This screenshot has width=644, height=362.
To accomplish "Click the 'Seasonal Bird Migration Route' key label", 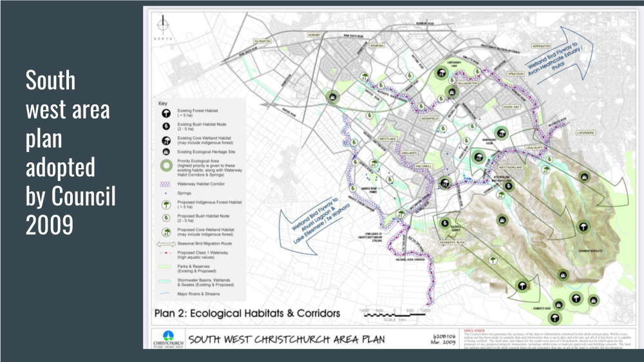I will tap(205, 243).
